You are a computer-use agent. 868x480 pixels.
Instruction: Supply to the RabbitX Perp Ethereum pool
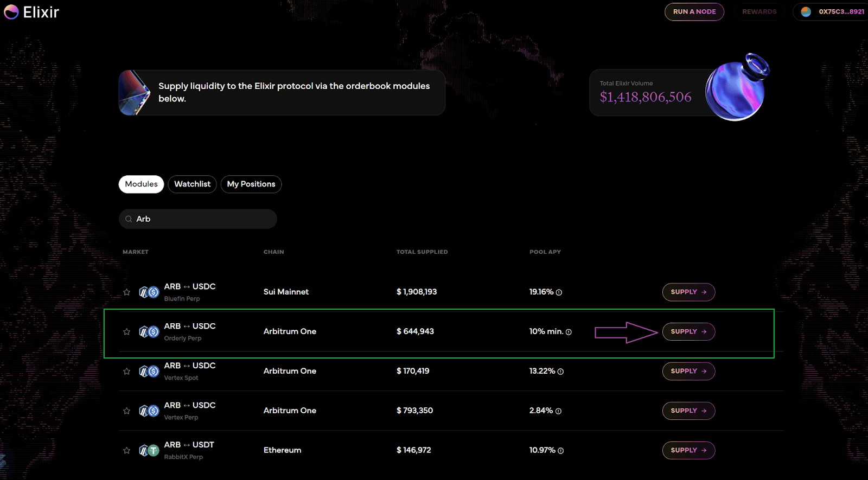(x=688, y=450)
